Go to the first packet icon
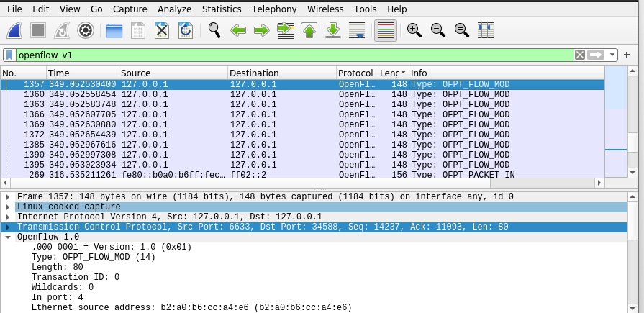Viewport: 644px width, 313px height. (x=309, y=30)
